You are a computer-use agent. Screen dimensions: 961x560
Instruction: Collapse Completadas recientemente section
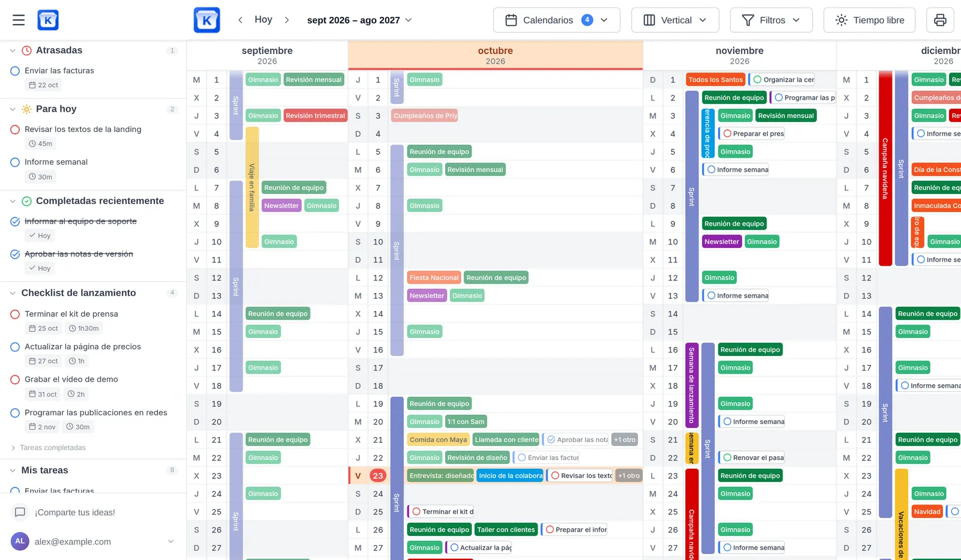point(13,201)
